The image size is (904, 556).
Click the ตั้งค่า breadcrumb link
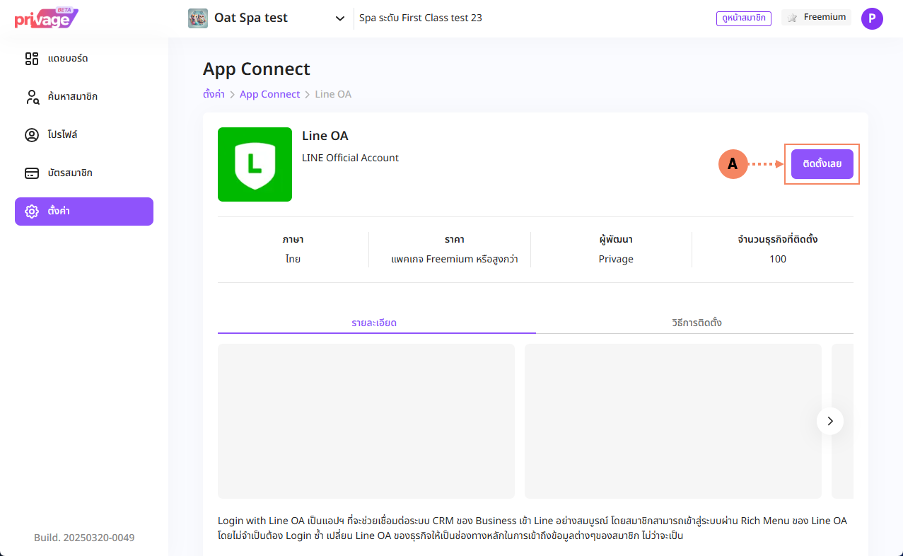[x=214, y=94]
